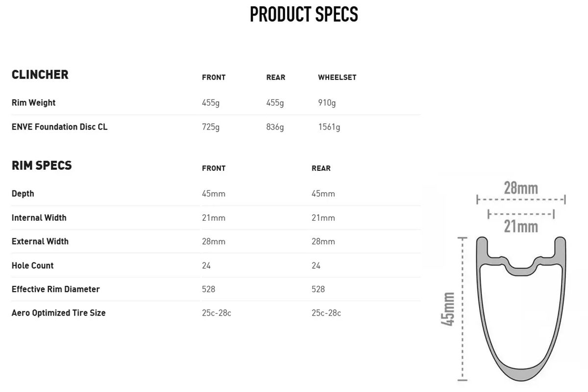Click the External Width row label
Viewport: 588px width, 392px height.
click(40, 241)
